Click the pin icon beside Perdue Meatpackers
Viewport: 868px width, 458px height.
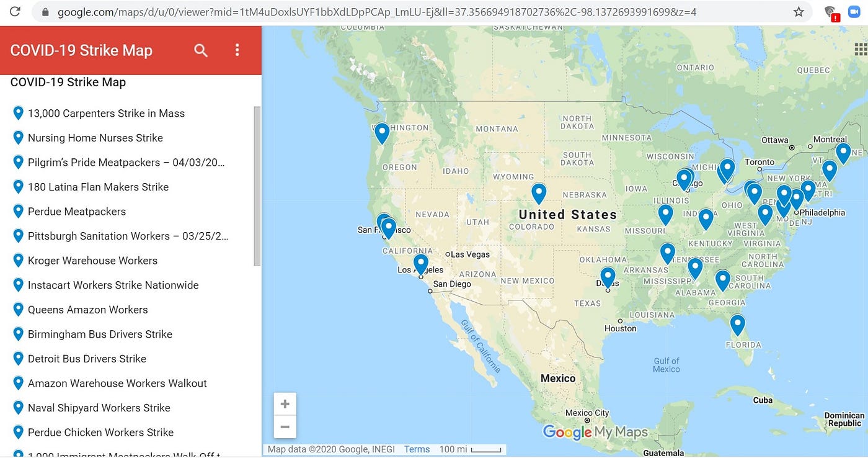18,211
